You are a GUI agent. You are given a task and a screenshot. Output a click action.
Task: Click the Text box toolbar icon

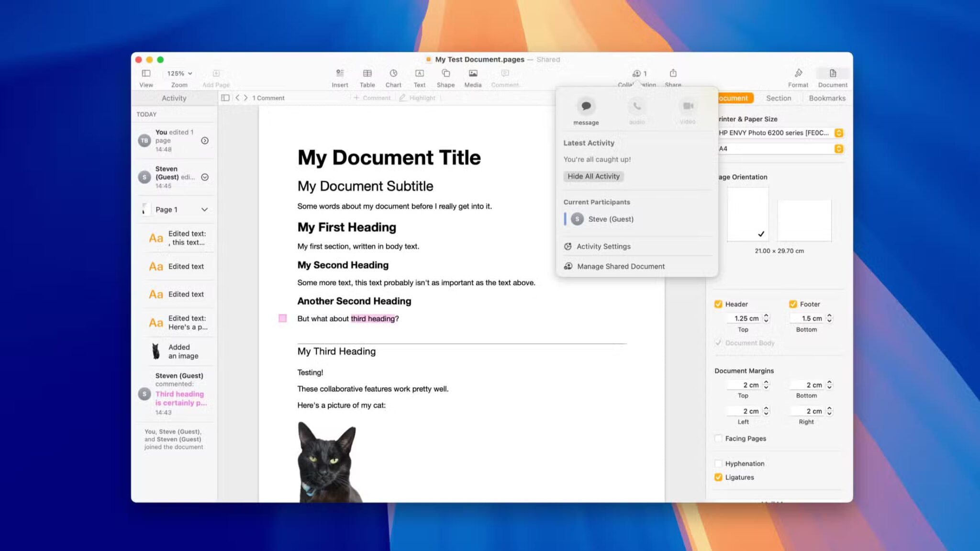point(419,73)
